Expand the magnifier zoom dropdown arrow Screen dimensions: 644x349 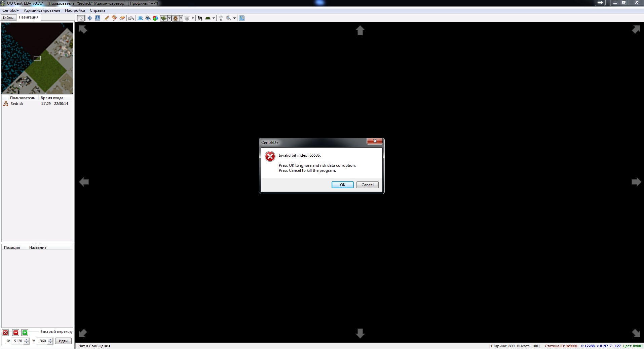pos(234,18)
